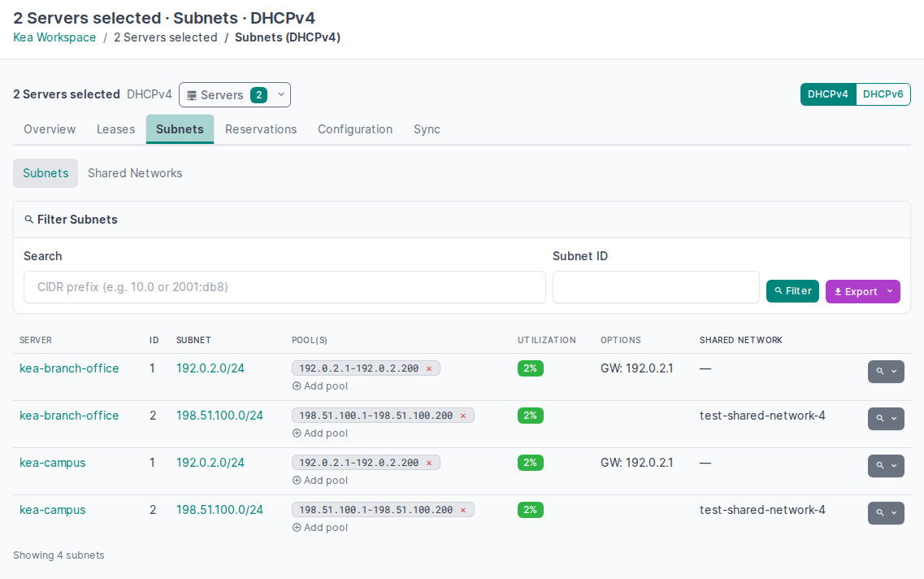This screenshot has height=579, width=924.
Task: Add pool to kea-campus subnet 192.0.2.0/24
Action: [320, 481]
